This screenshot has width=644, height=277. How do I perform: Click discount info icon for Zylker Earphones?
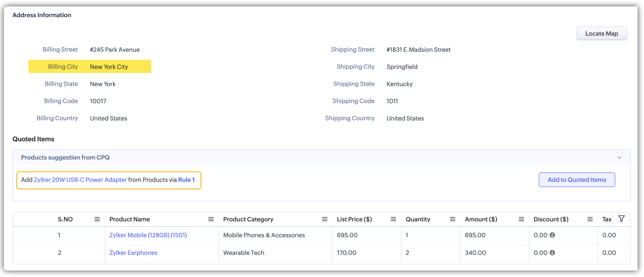click(552, 253)
